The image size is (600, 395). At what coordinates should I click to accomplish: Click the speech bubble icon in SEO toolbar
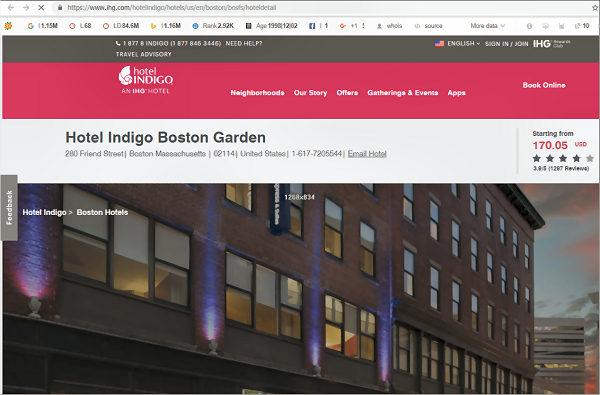(x=545, y=26)
